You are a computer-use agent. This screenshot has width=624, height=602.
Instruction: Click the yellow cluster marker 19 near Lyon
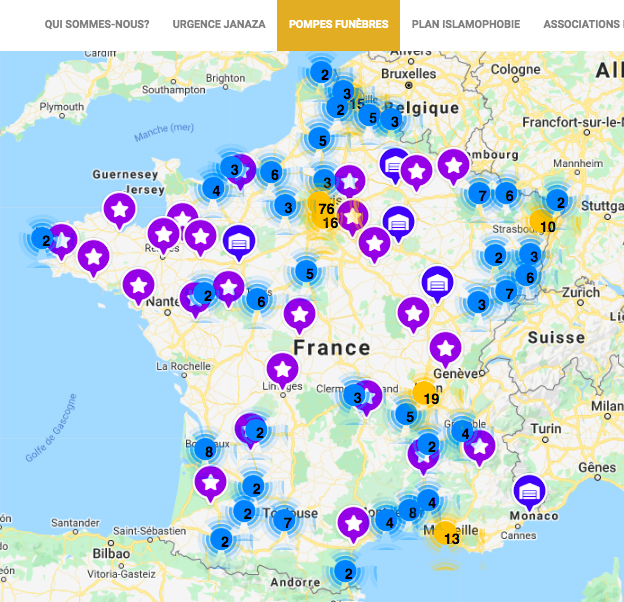[x=425, y=394]
